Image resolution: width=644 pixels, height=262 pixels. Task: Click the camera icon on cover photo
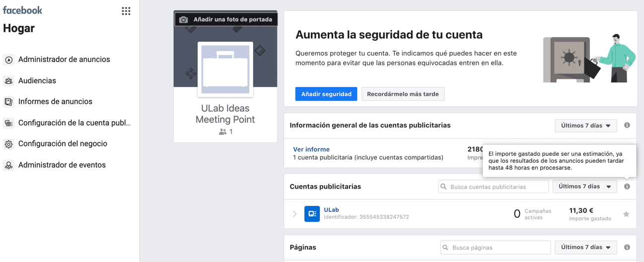pos(184,20)
